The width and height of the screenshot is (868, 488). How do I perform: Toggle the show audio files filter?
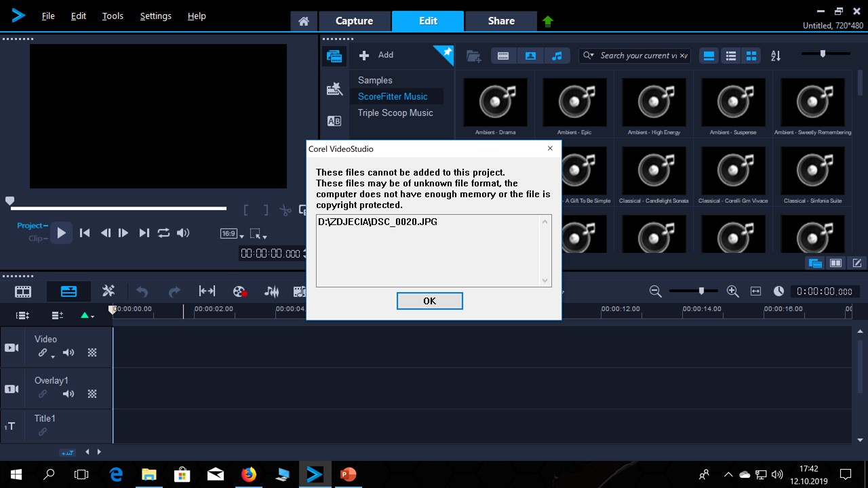557,56
